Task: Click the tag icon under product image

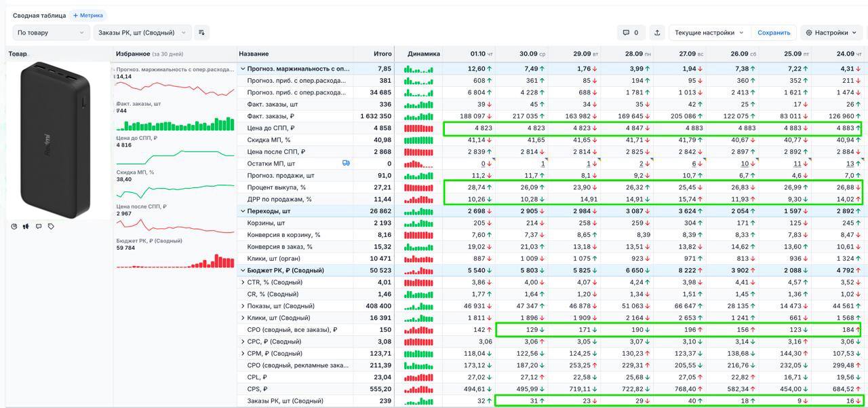Action: pyautogui.click(x=51, y=227)
